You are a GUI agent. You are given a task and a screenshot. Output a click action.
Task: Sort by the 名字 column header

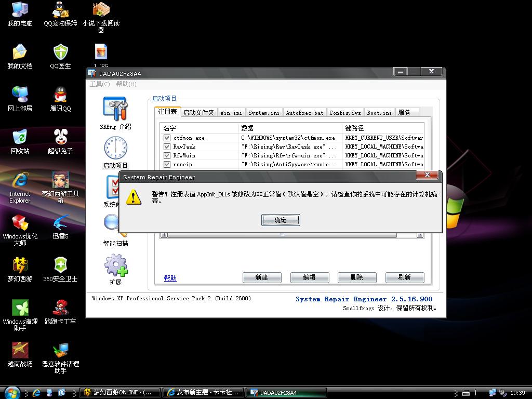199,128
